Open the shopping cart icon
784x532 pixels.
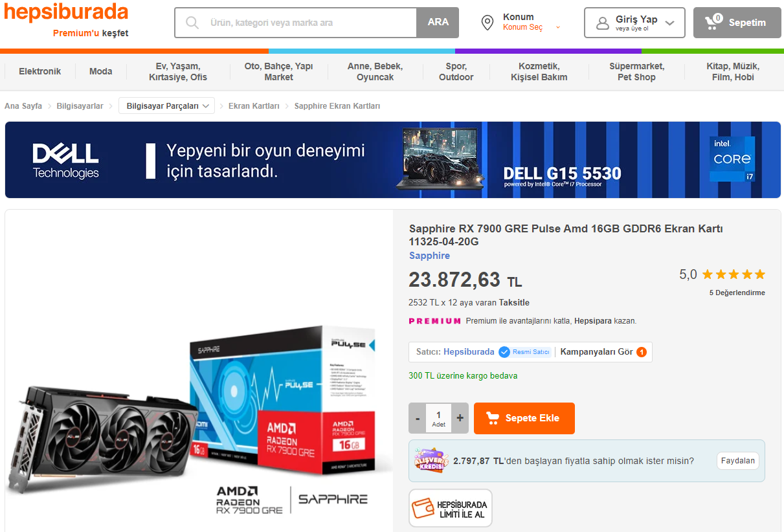pos(713,22)
